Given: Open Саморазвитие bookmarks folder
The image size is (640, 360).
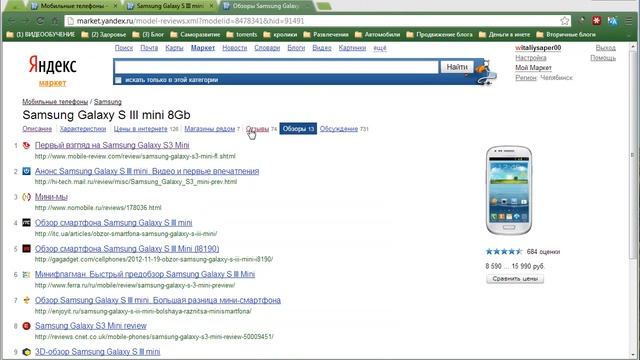Looking at the screenshot, I should (195, 35).
